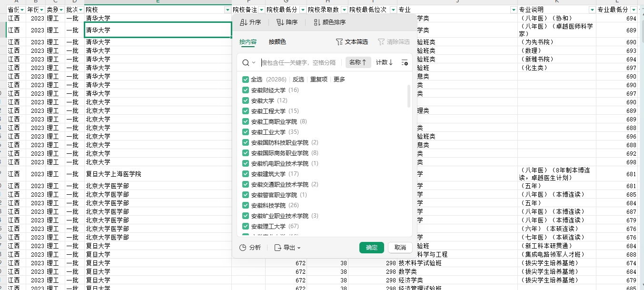Select the cell （数理）
The image size is (644, 290).
tap(557, 50)
